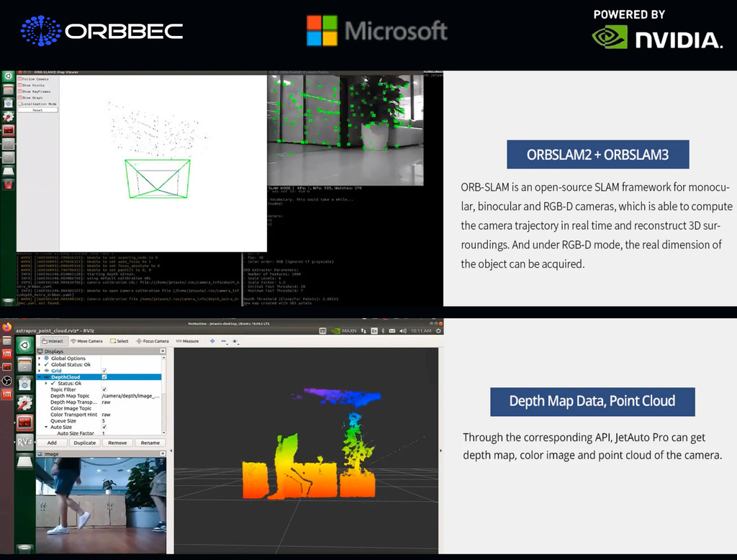Viewport: 737px width, 560px height.
Task: Click the Reset button in the Map Viewer
Action: pos(37,110)
